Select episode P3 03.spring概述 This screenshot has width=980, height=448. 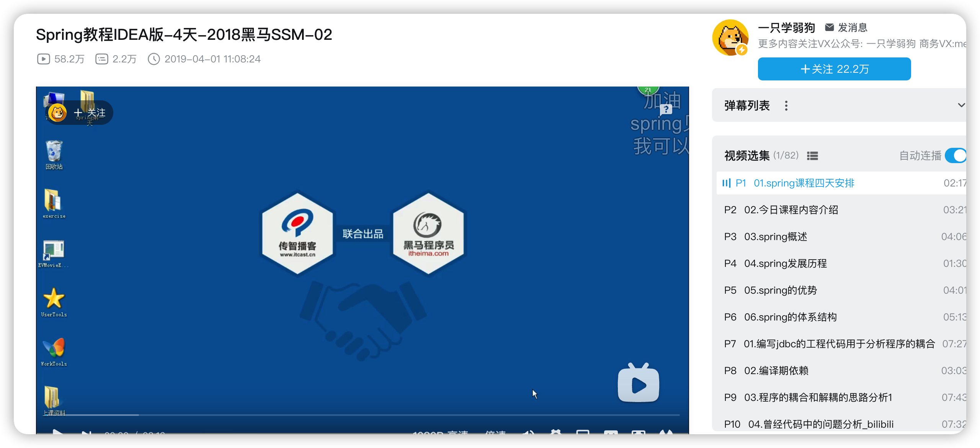point(841,237)
